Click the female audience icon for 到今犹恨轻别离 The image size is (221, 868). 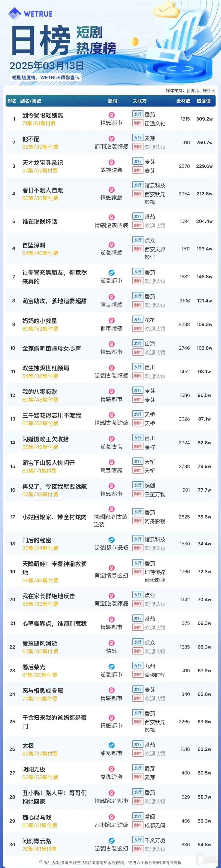112,115
